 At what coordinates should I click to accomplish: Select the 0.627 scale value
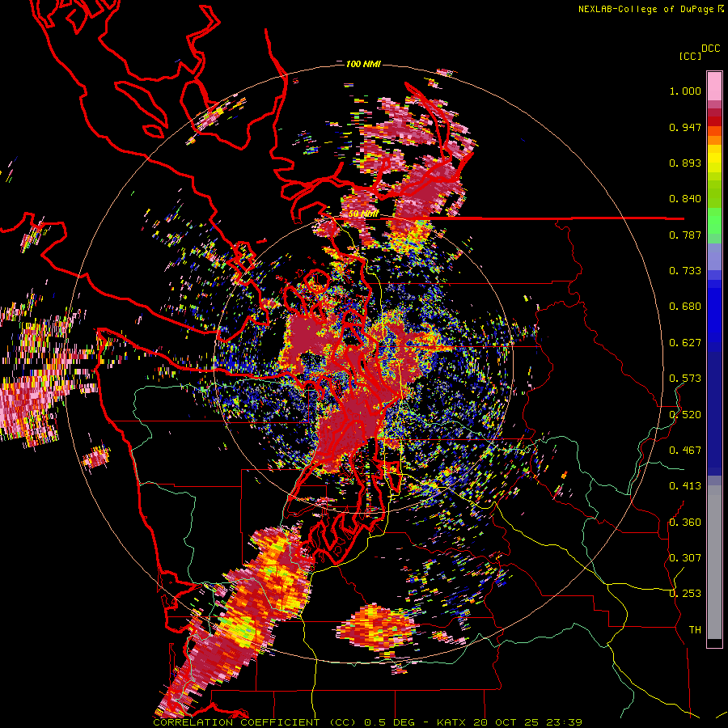pyautogui.click(x=685, y=343)
